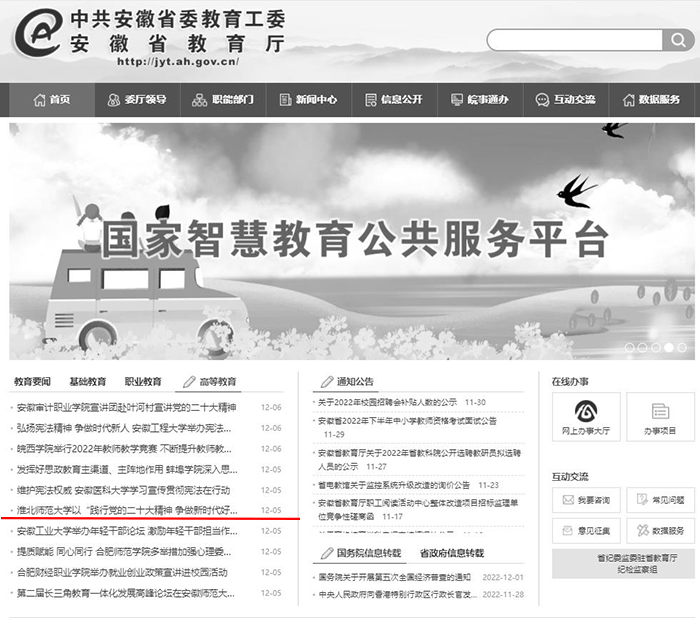This screenshot has width=700, height=618.
Task: Open 网上办事大厅 service hall icon
Action: [x=585, y=417]
